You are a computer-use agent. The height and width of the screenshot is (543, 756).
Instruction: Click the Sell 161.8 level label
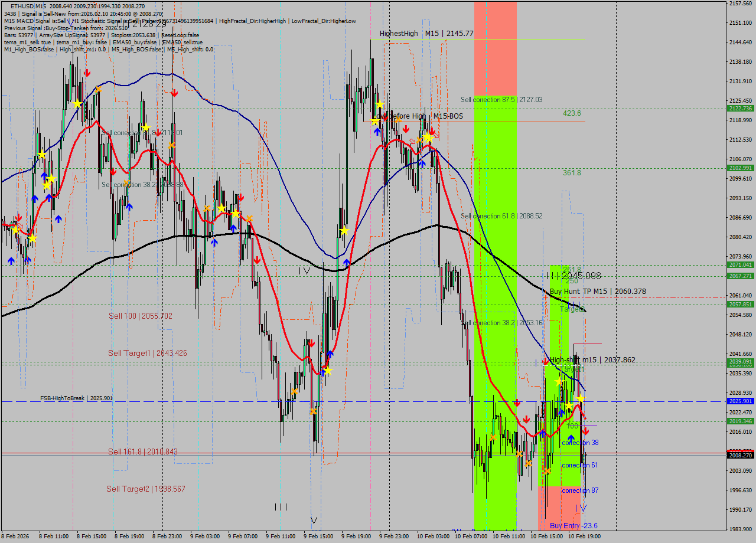(x=142, y=452)
